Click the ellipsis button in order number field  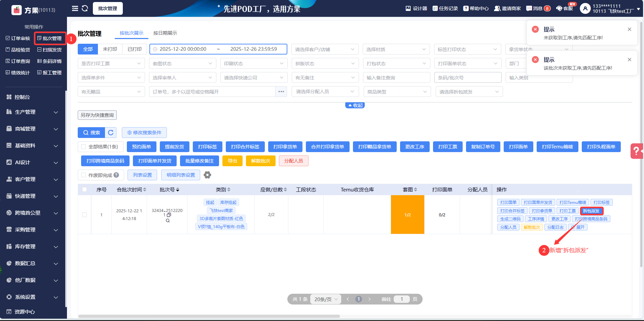[x=281, y=92]
